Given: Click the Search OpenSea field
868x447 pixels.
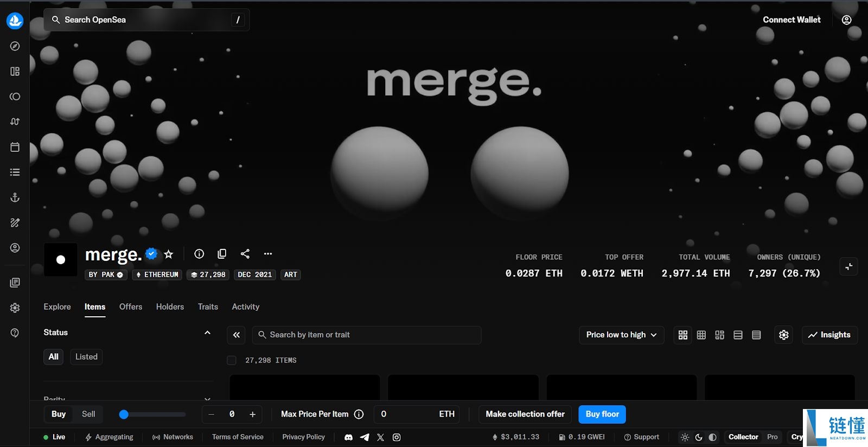Looking at the screenshot, I should [146, 20].
